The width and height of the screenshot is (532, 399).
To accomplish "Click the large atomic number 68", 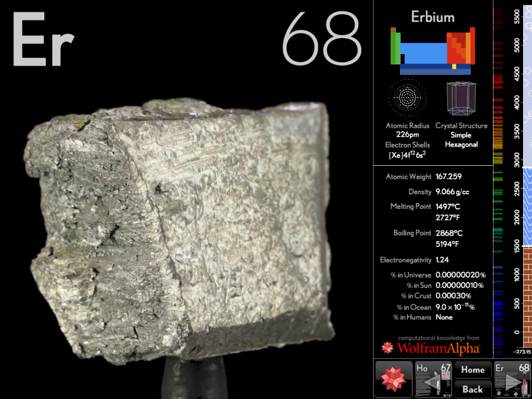I will (x=321, y=39).
